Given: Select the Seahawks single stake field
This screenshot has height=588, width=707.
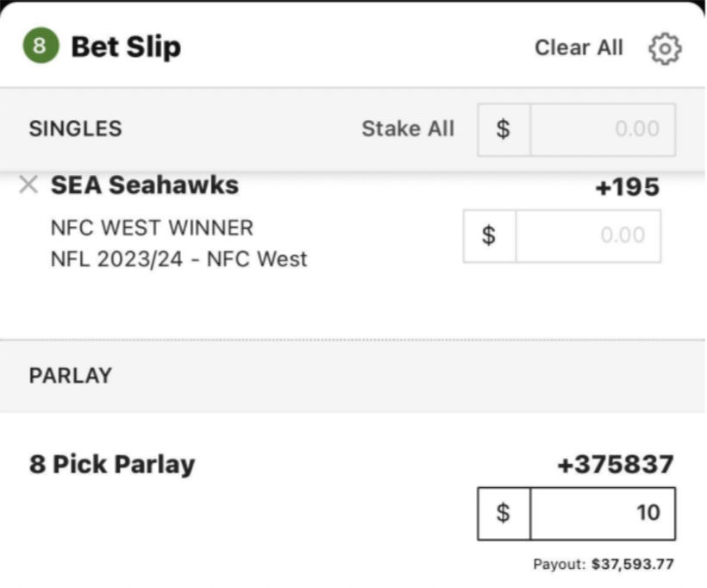Looking at the screenshot, I should pyautogui.click(x=588, y=236).
